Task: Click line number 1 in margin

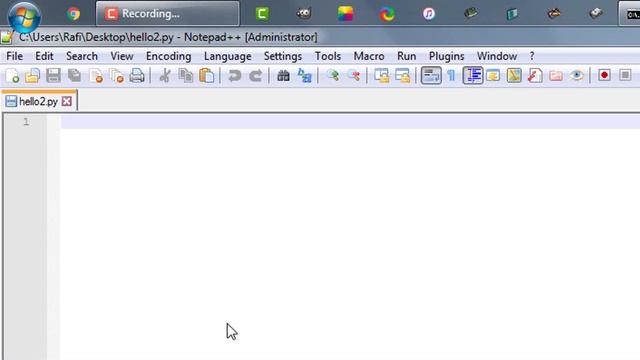Action: click(26, 122)
